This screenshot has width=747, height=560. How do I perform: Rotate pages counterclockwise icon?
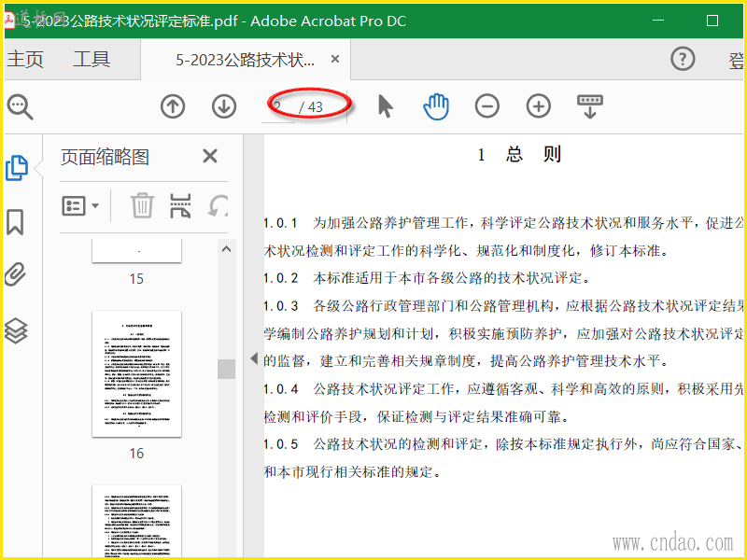point(218,205)
